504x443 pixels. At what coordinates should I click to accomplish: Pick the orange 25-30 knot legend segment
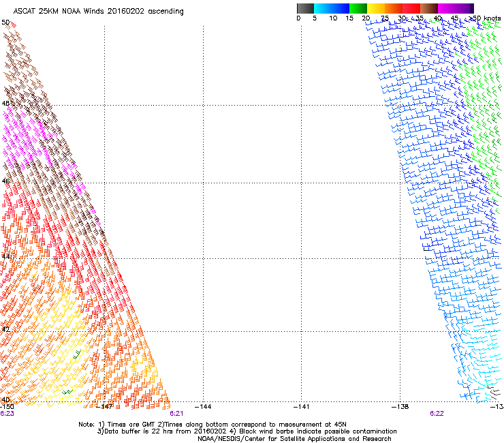(x=394, y=8)
